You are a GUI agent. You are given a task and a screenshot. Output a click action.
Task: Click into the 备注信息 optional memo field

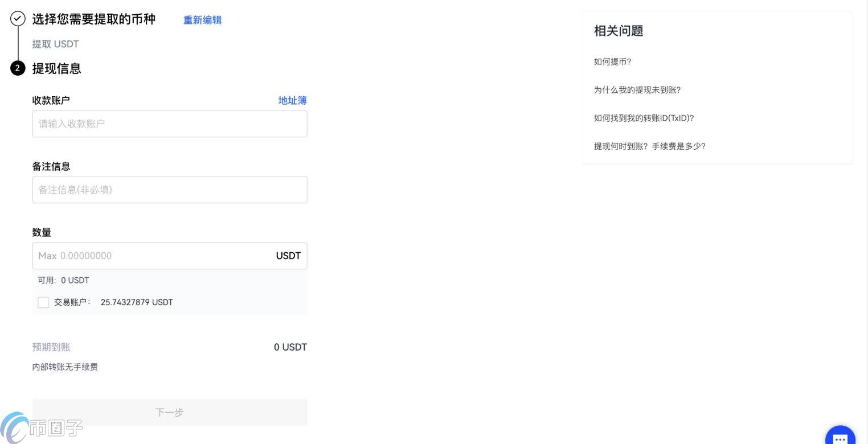click(169, 190)
